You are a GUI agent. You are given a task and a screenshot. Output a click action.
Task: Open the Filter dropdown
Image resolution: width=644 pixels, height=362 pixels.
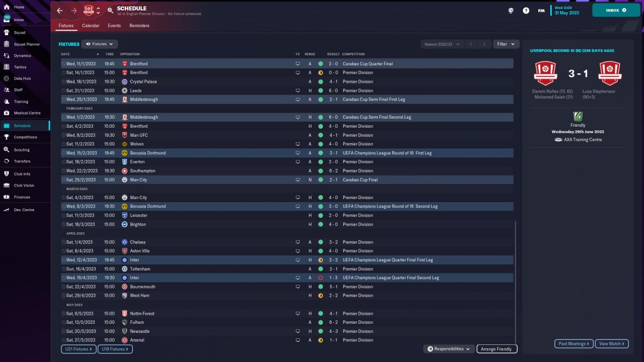(x=506, y=44)
